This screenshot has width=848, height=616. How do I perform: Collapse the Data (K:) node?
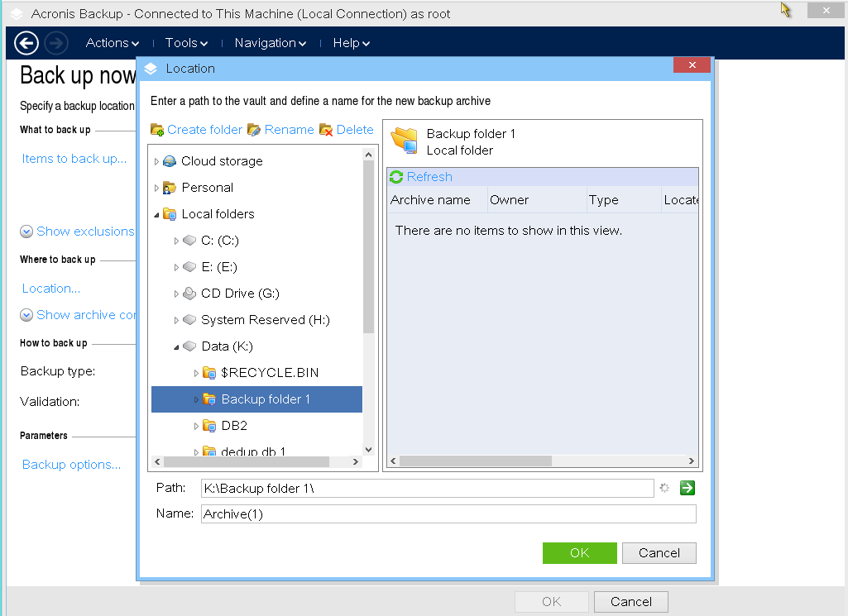pyautogui.click(x=176, y=347)
